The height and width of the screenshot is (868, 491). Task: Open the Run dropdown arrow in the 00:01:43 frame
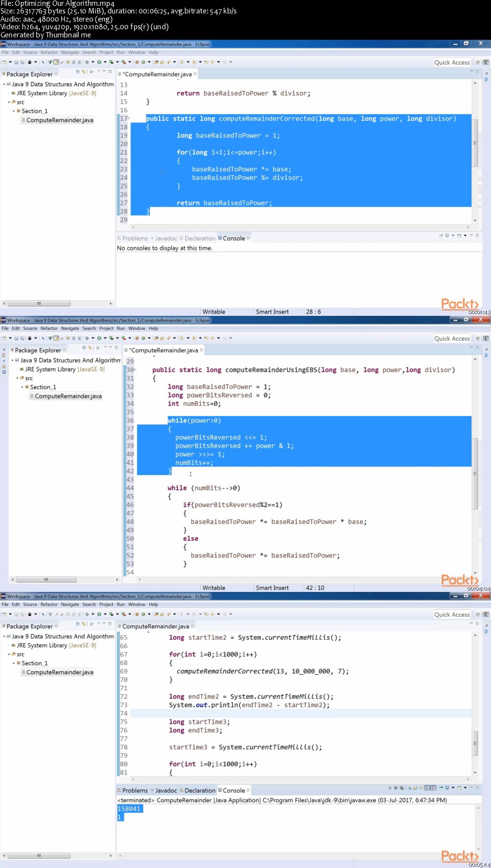click(105, 62)
